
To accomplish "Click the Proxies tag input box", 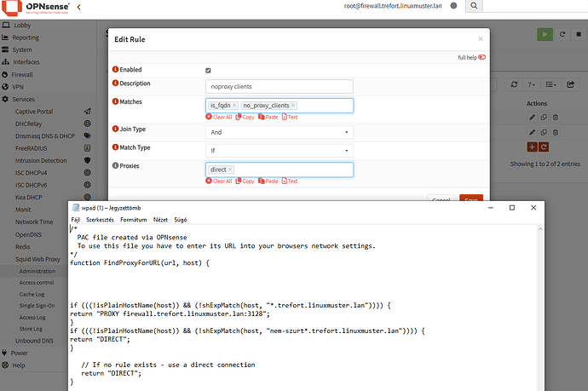I will coord(280,170).
